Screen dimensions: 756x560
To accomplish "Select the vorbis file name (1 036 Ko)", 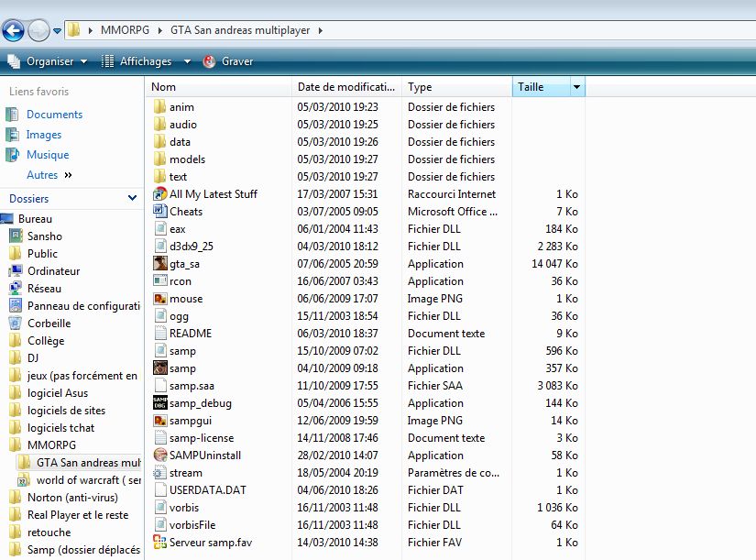I will 184,508.
